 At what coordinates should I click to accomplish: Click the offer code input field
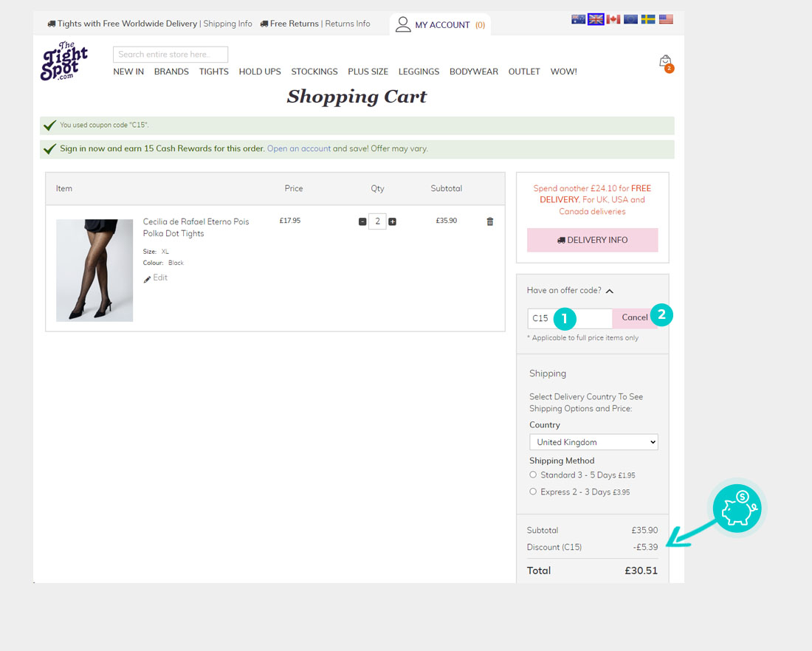click(x=570, y=319)
